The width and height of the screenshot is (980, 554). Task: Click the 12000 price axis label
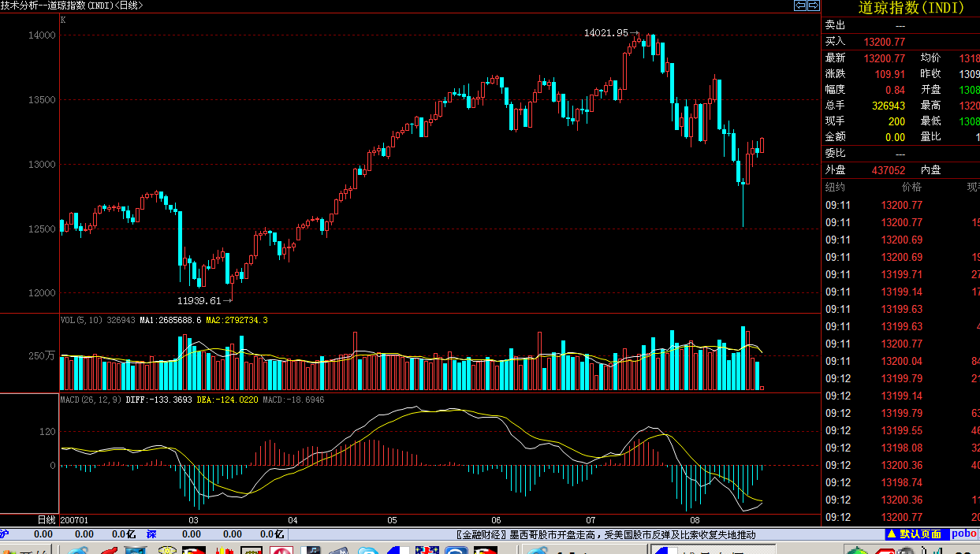[x=43, y=293]
